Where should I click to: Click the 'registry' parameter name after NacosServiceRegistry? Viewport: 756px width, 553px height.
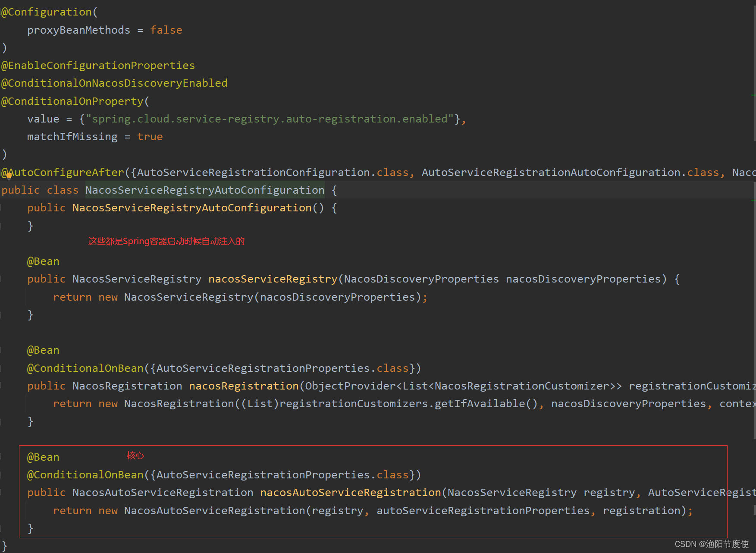pyautogui.click(x=609, y=493)
